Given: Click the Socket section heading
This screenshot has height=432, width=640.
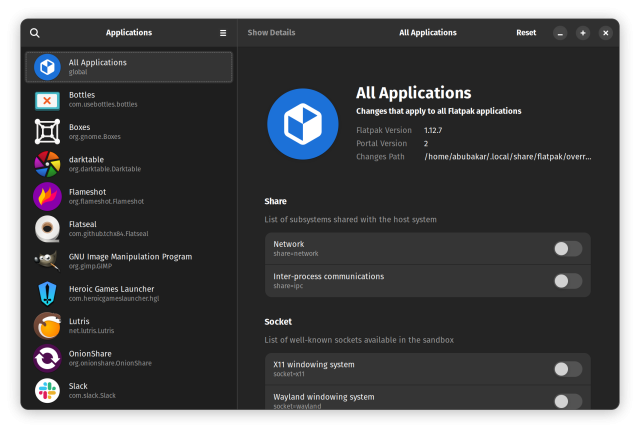Looking at the screenshot, I should point(278,322).
